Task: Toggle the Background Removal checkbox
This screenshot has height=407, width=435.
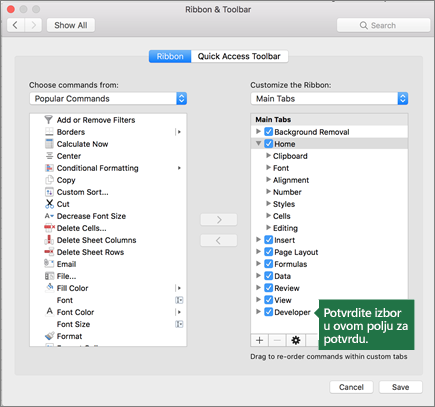Action: [x=269, y=132]
